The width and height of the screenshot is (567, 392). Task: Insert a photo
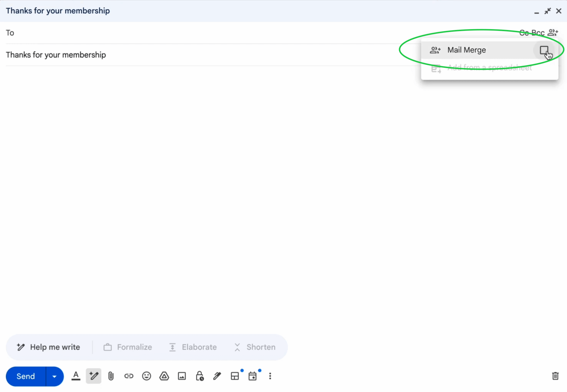[182, 376]
